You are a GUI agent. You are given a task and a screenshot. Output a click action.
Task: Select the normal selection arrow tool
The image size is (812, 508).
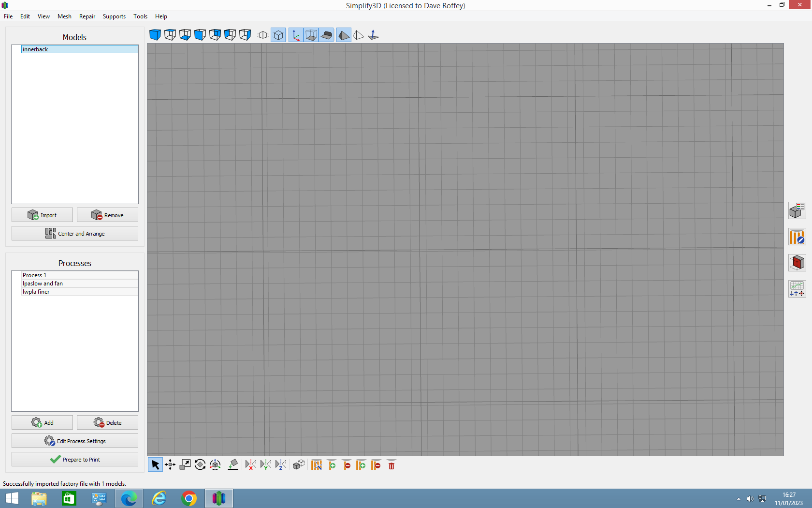[x=155, y=465]
